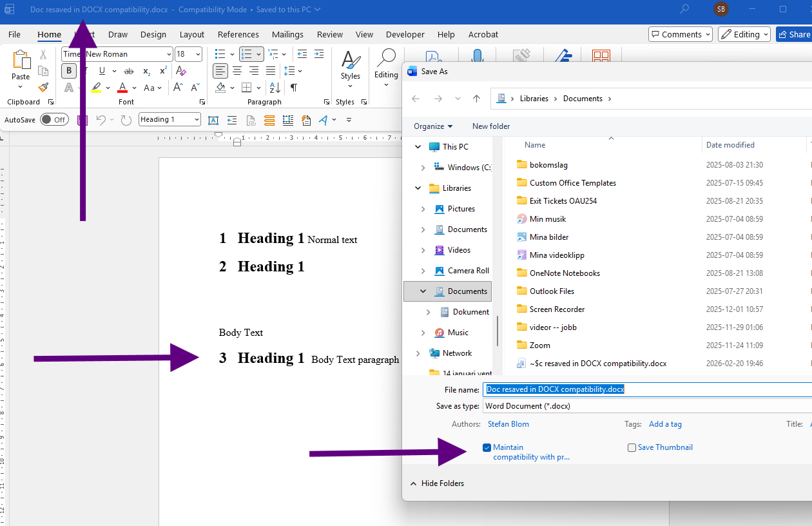Go up one folder level in Save As

point(476,99)
